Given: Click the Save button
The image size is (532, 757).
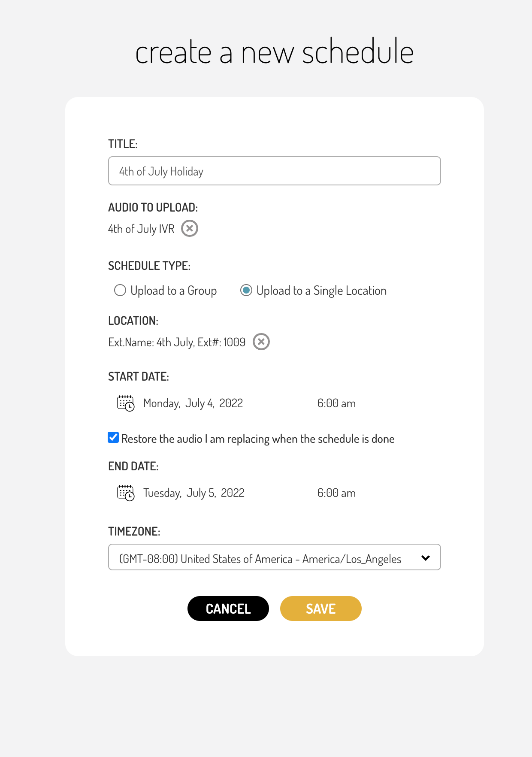Looking at the screenshot, I should [x=321, y=609].
